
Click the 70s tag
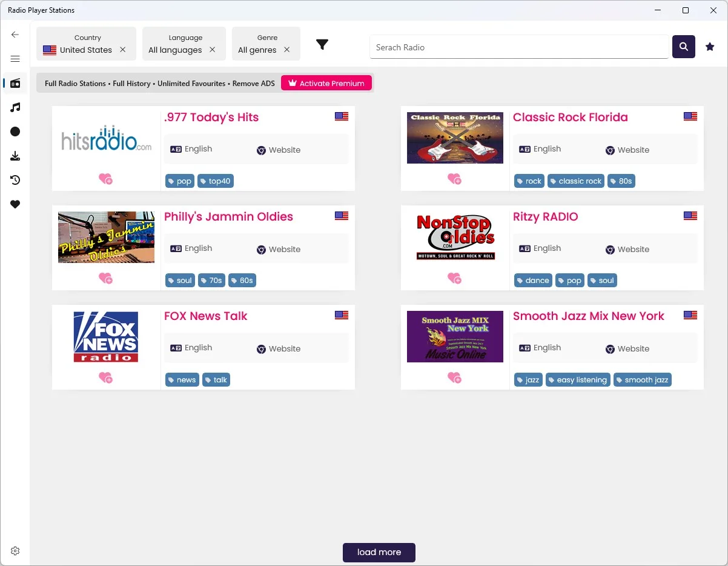[x=211, y=280]
